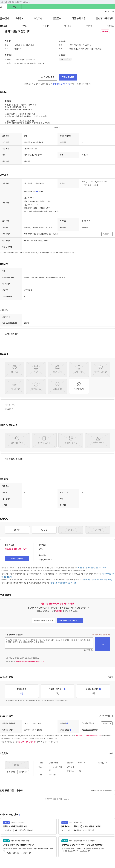Image resolution: width=115 pixels, height=868 pixels.
Task: Click the 총 지원자 수 1명 value
Action: 22,693
